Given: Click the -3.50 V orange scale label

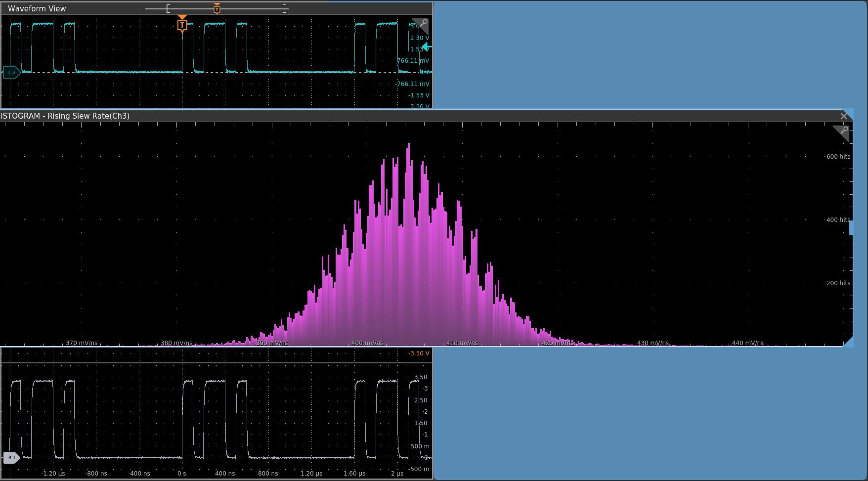Looking at the screenshot, I should pyautogui.click(x=419, y=353).
